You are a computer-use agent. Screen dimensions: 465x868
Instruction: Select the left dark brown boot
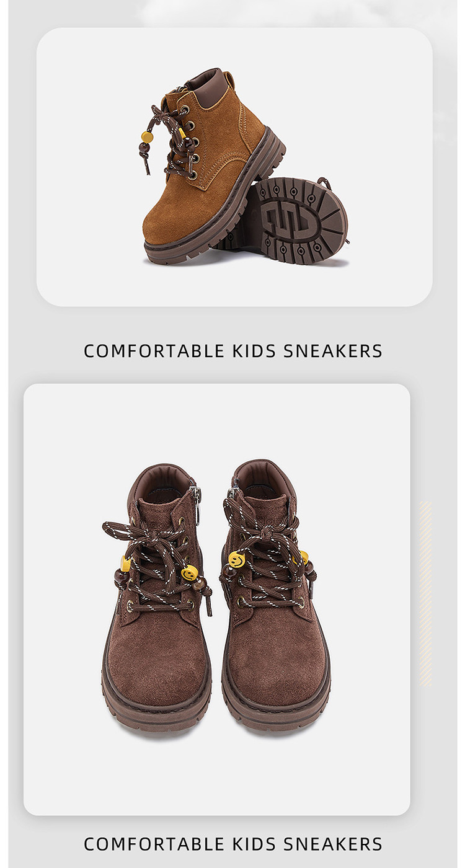pyautogui.click(x=157, y=596)
